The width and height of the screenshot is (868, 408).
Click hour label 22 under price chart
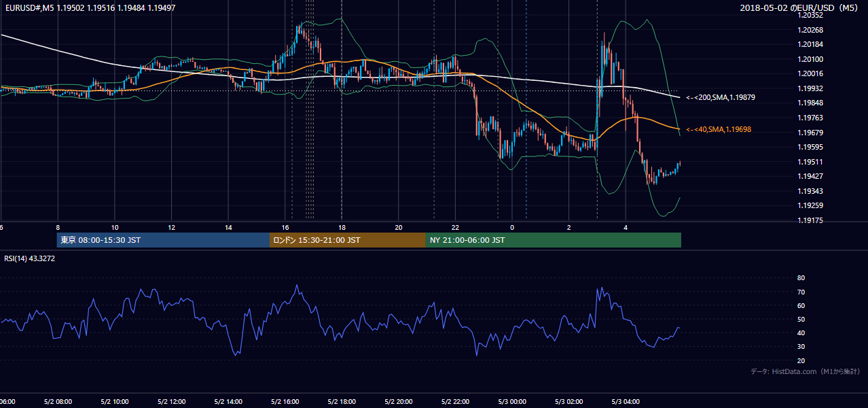coord(456,227)
